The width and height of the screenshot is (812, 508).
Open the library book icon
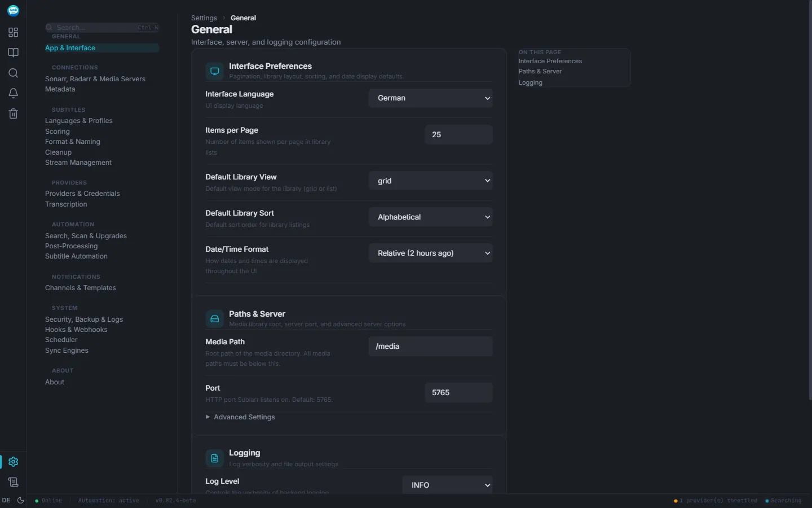click(13, 52)
